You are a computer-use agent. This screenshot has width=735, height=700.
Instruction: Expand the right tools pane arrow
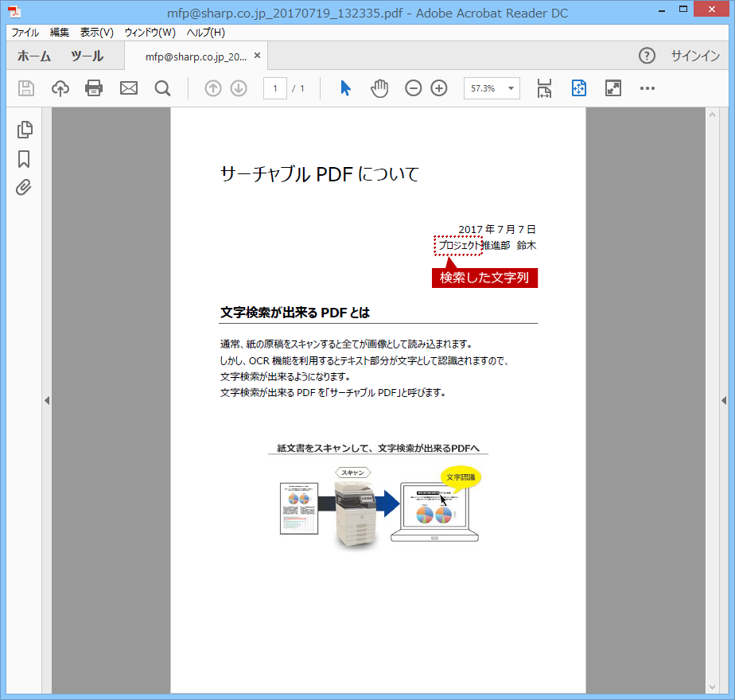pos(724,400)
